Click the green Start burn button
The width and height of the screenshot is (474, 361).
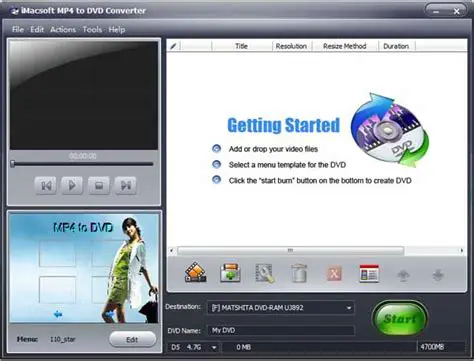[400, 318]
